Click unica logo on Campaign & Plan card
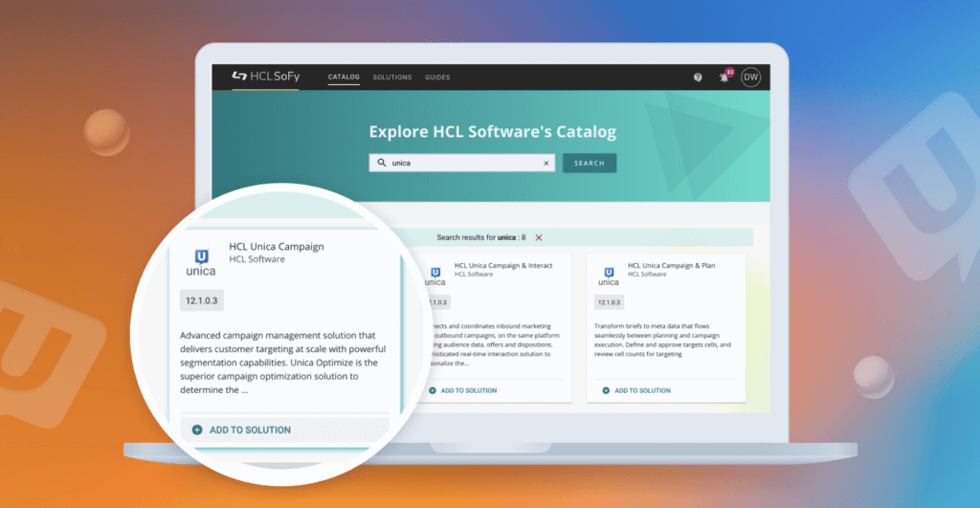This screenshot has width=980, height=508. 608,276
